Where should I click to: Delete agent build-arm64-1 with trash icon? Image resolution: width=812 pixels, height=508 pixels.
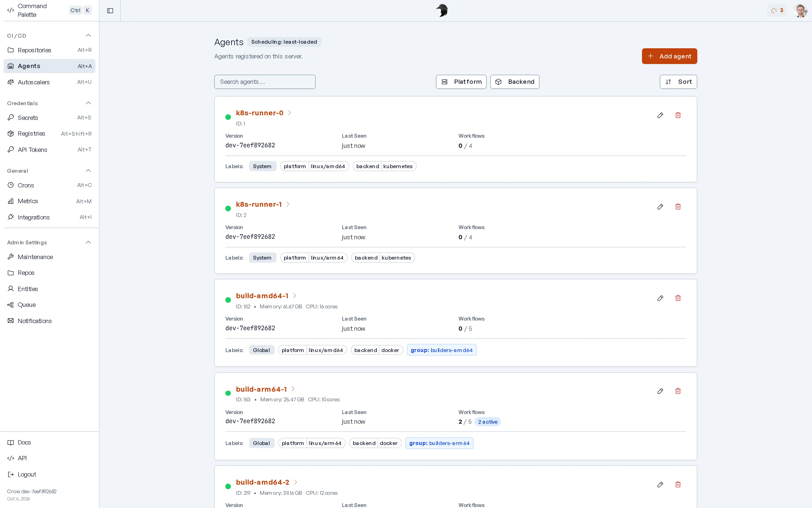click(x=678, y=391)
